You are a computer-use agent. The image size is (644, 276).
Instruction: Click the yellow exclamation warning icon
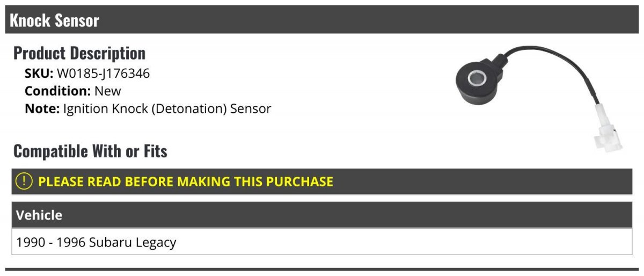[x=24, y=181]
